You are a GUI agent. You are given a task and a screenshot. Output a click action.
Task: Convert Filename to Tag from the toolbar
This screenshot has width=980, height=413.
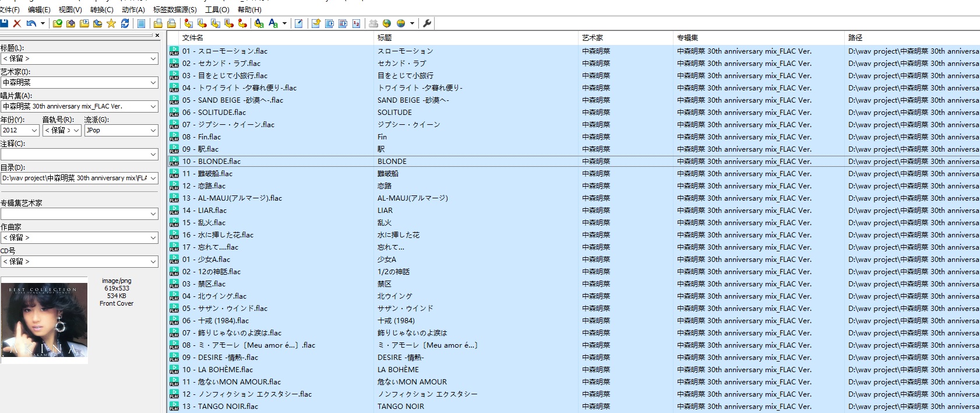[202, 23]
